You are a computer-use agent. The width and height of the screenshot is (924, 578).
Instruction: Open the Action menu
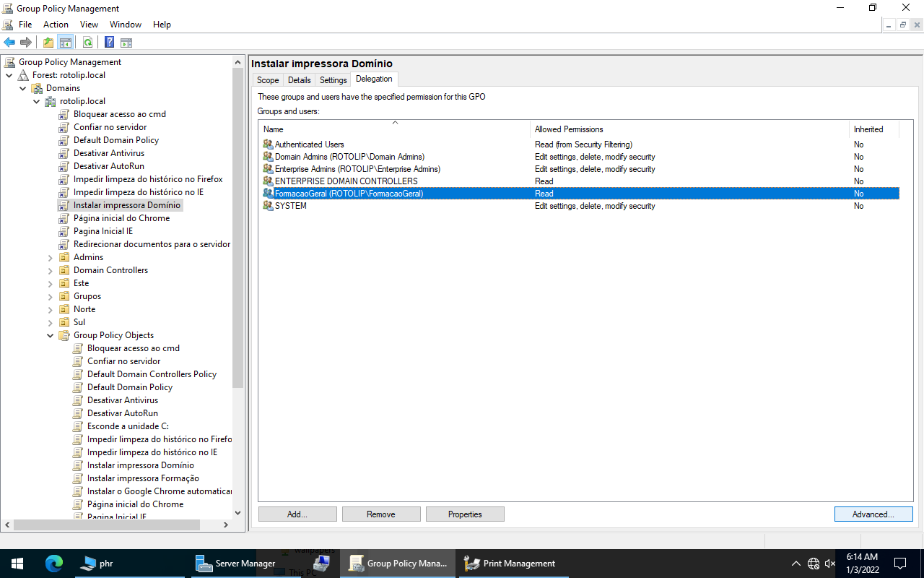(56, 25)
